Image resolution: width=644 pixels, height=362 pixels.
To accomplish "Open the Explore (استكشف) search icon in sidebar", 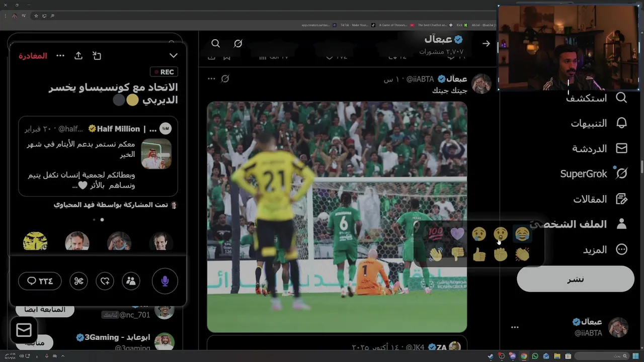I will (x=621, y=98).
